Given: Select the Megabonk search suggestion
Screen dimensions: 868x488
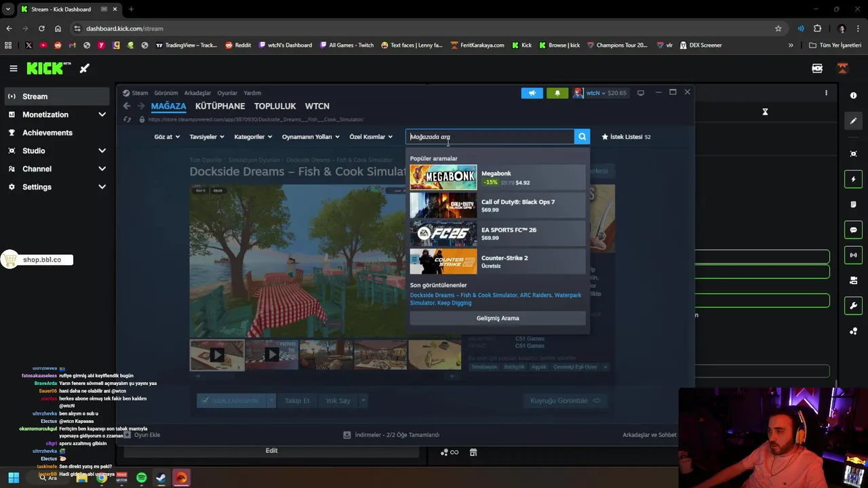Looking at the screenshot, I should [x=498, y=178].
